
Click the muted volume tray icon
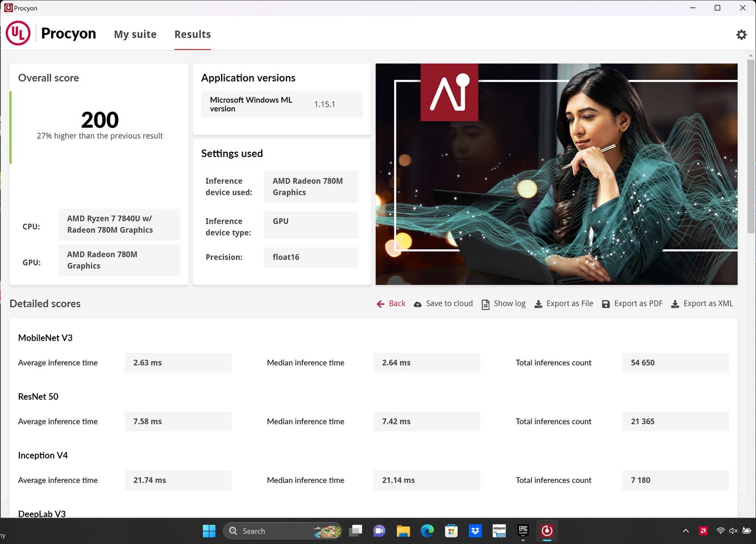(733, 531)
